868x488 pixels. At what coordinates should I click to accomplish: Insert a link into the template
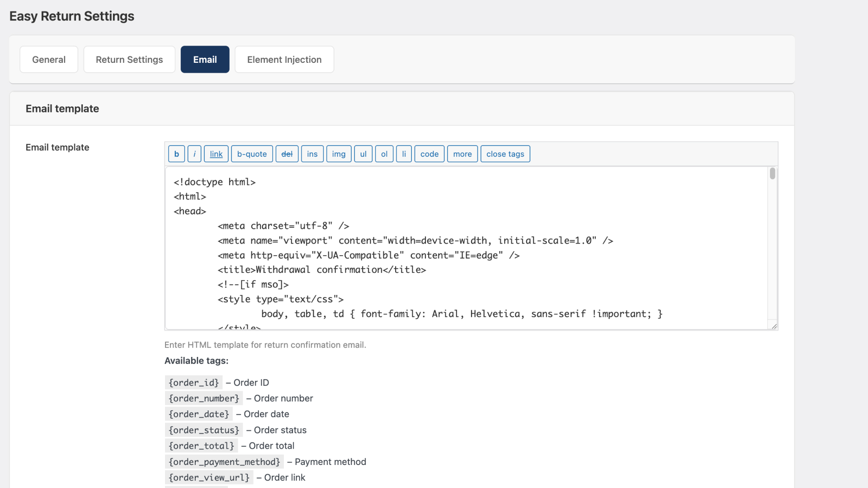tap(216, 154)
